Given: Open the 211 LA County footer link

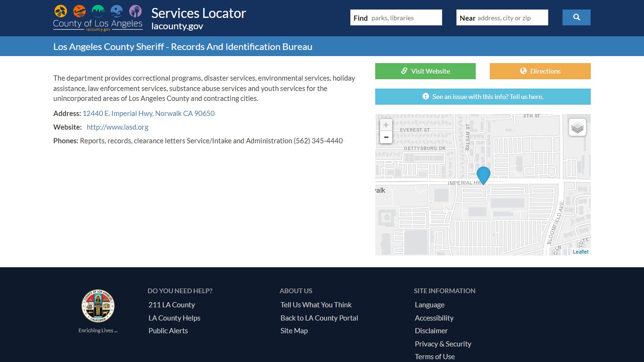Looking at the screenshot, I should 172,305.
